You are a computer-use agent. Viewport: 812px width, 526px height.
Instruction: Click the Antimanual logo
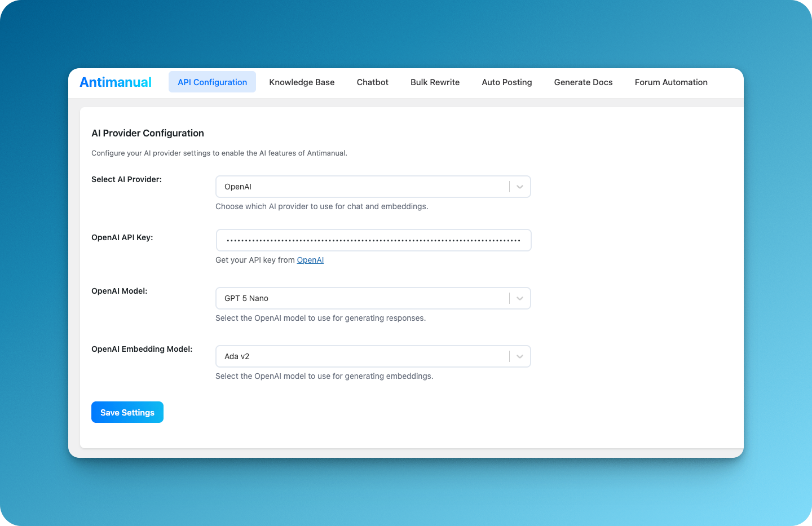[116, 82]
